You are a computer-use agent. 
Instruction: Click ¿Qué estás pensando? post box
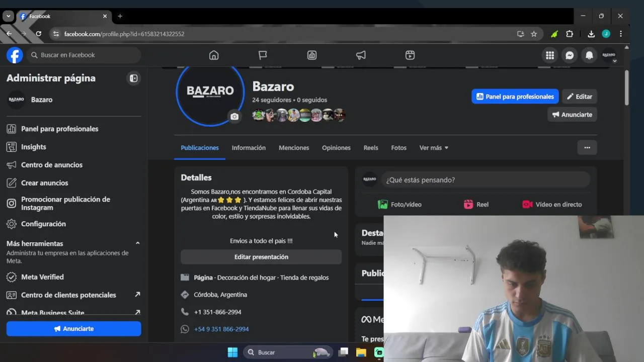pos(485,180)
